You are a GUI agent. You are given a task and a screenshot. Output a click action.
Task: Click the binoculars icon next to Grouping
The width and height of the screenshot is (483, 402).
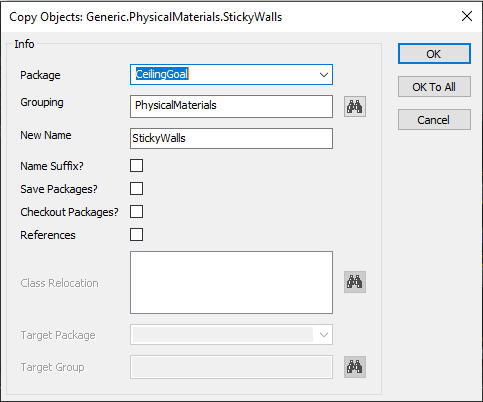355,107
